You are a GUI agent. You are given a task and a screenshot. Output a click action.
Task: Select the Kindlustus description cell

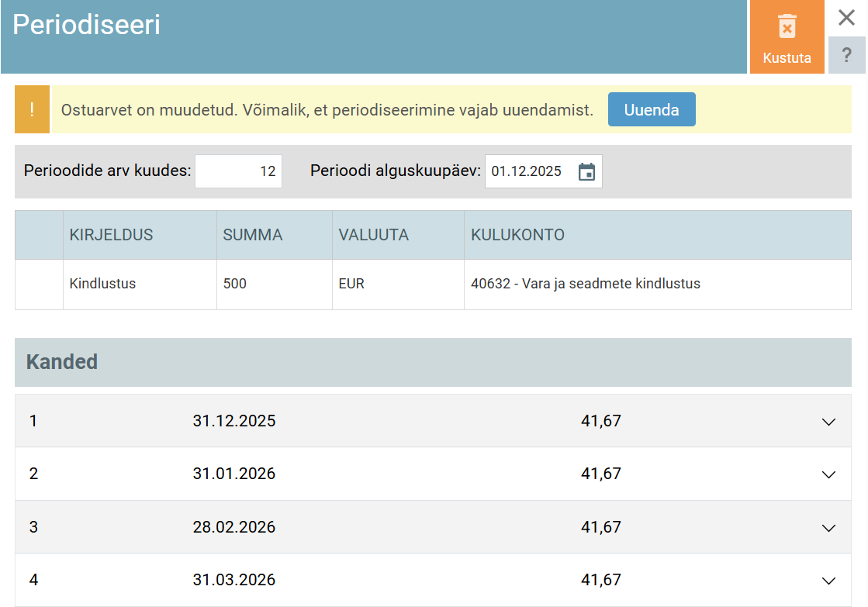click(x=102, y=284)
